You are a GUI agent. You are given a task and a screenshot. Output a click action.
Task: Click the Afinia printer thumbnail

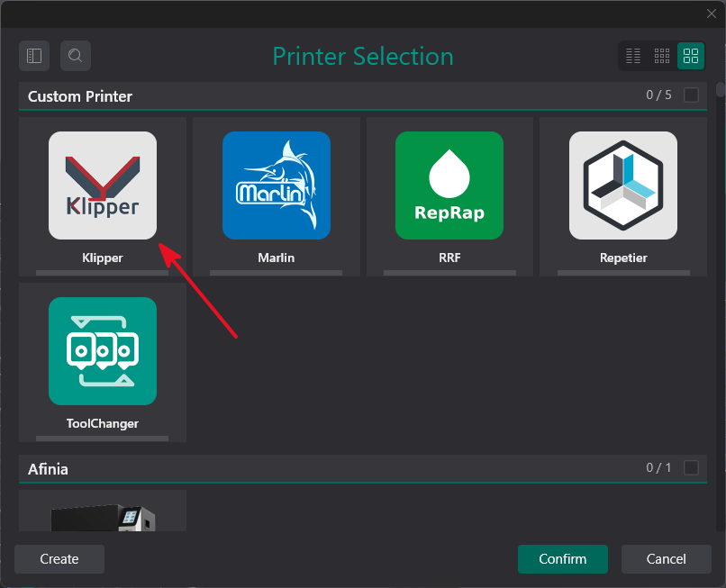click(x=103, y=517)
